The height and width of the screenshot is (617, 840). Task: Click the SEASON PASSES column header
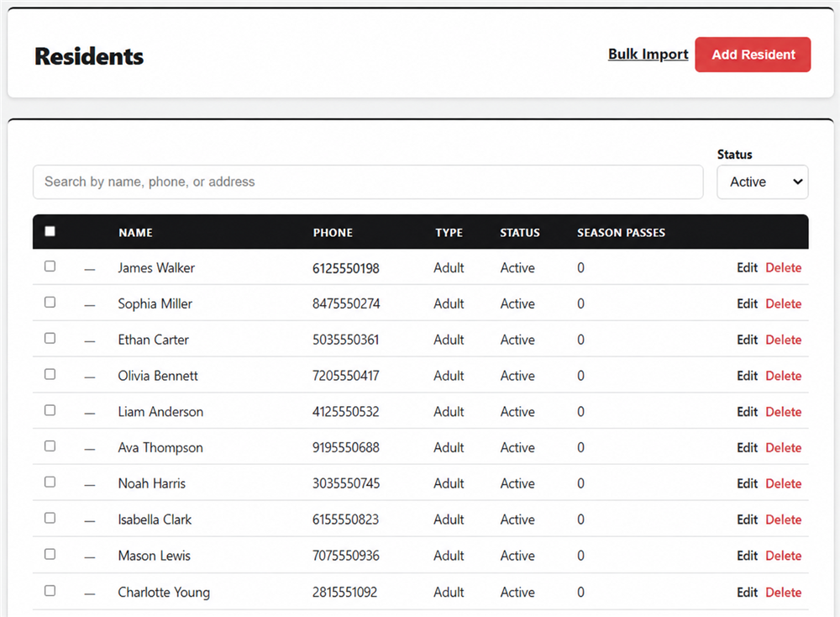tap(621, 233)
